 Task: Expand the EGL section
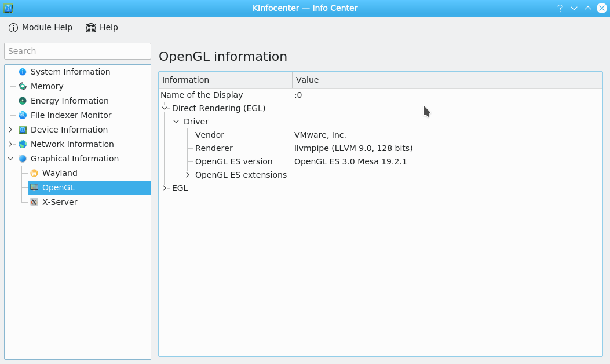click(x=165, y=188)
